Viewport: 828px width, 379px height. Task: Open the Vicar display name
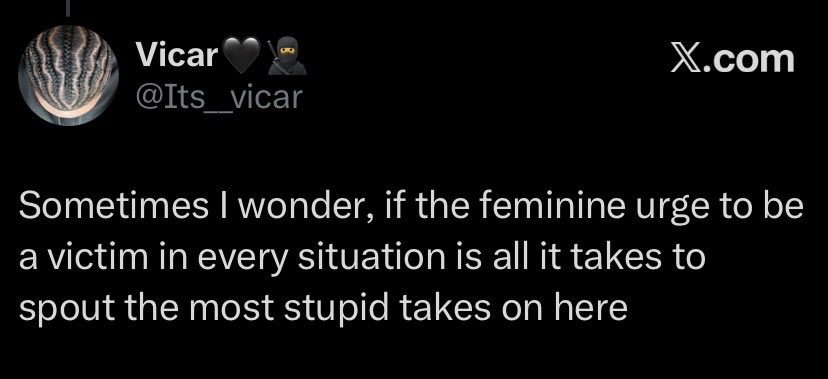(x=177, y=55)
